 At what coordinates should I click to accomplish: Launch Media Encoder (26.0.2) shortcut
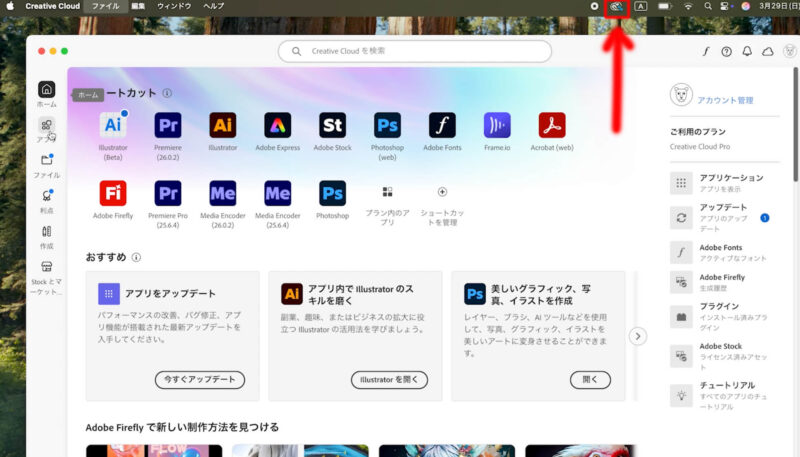tap(223, 193)
